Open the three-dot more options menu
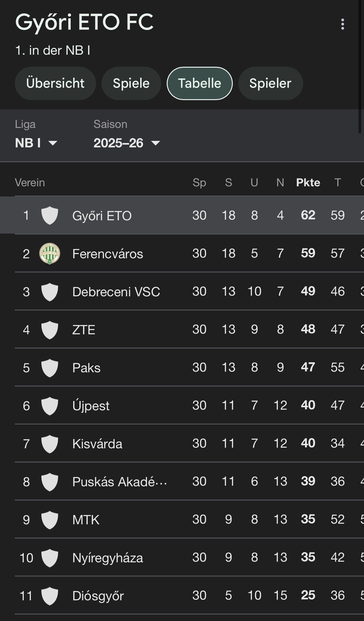Screen dimensions: 364x621 (x=342, y=24)
